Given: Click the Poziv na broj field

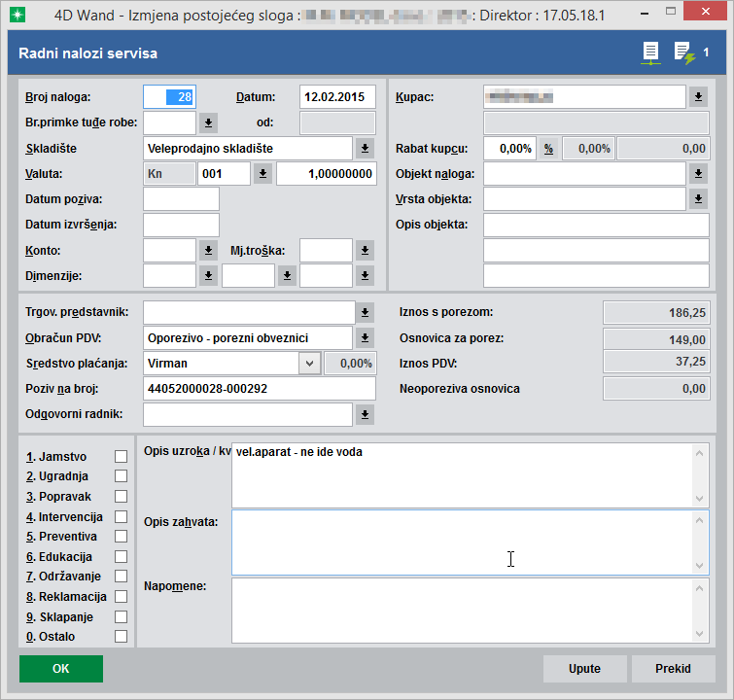Looking at the screenshot, I should [260, 389].
